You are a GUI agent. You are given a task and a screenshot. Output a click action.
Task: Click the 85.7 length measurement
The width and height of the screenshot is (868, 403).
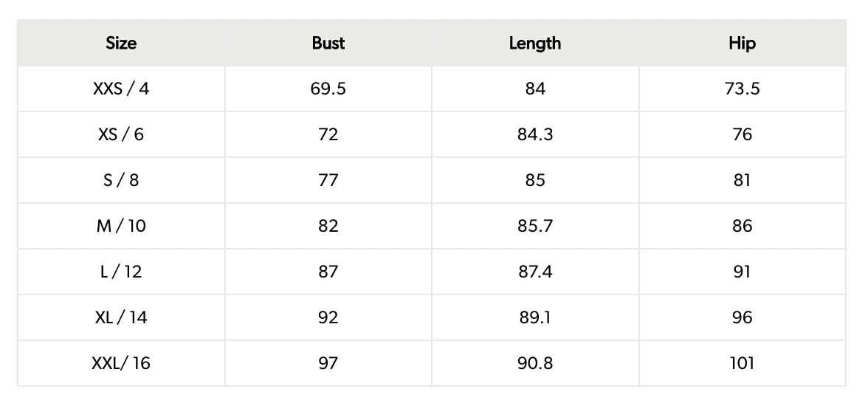(535, 227)
